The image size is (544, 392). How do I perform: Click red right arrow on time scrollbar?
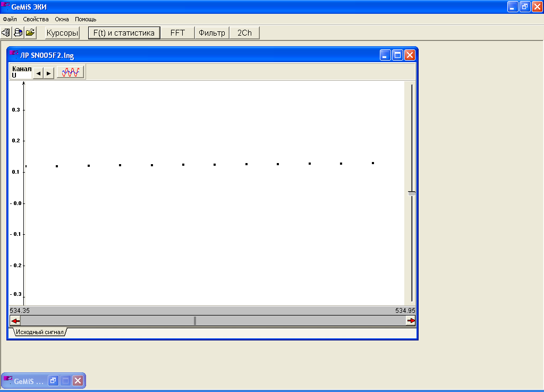tap(411, 320)
